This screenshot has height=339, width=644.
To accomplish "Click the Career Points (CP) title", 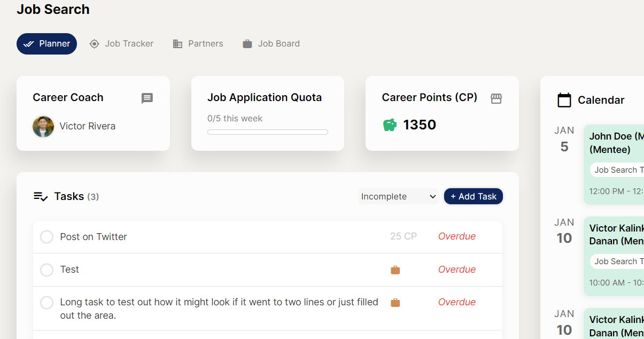I will (430, 97).
